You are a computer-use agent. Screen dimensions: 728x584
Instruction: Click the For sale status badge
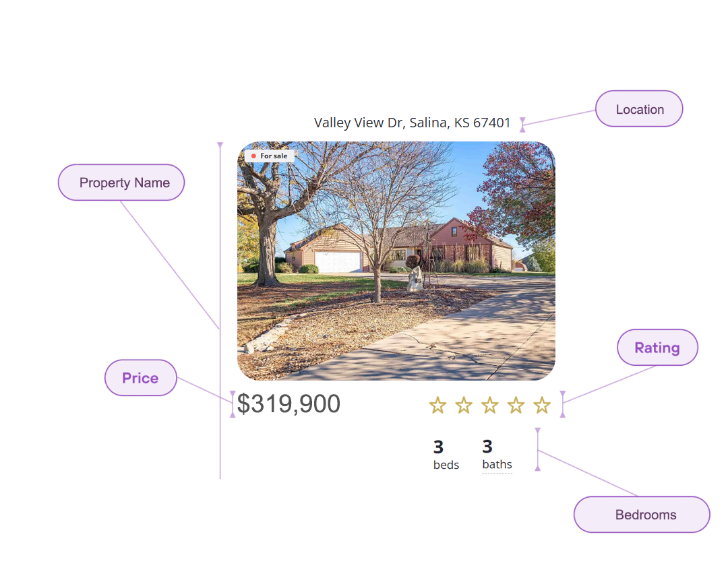(x=270, y=156)
